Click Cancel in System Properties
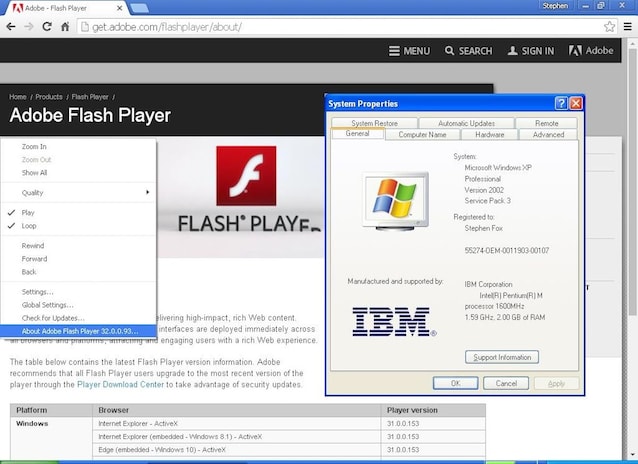The height and width of the screenshot is (464, 638). pos(506,383)
